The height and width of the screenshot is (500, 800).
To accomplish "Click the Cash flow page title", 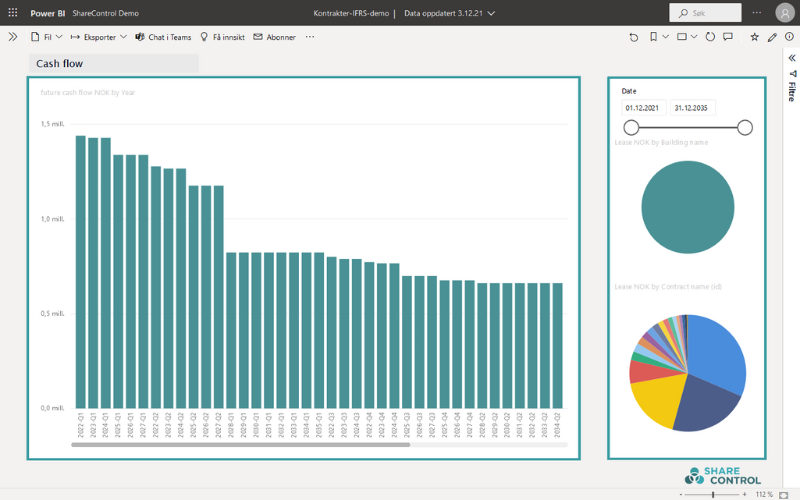I will 60,64.
